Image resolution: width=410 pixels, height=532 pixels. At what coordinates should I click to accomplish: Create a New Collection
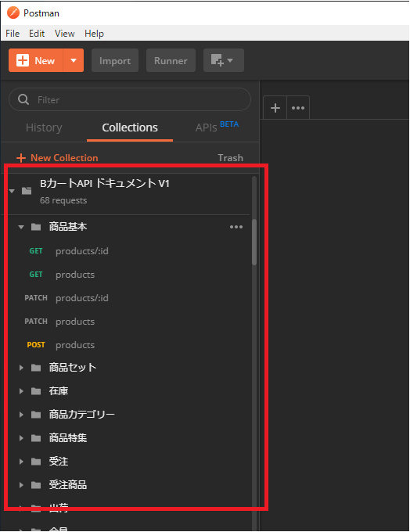tap(57, 158)
